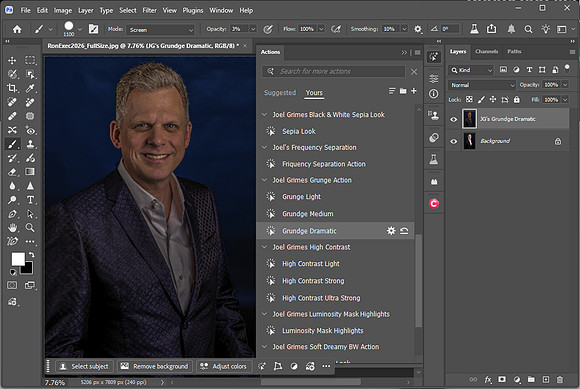Open Grundge Dramatic action settings gear

click(391, 231)
